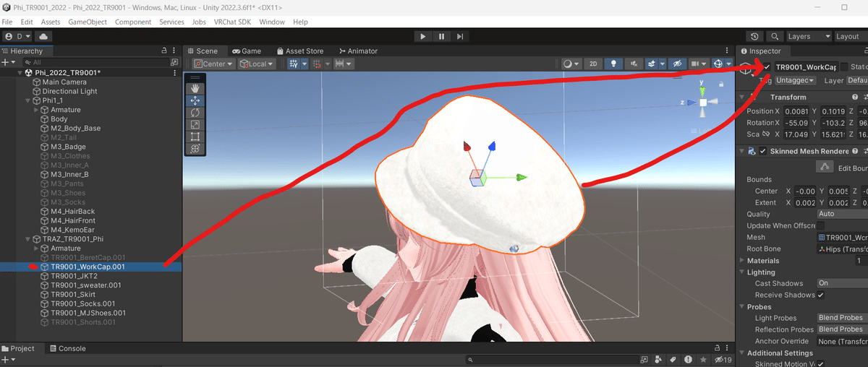Switch to the Animator tab

point(357,51)
